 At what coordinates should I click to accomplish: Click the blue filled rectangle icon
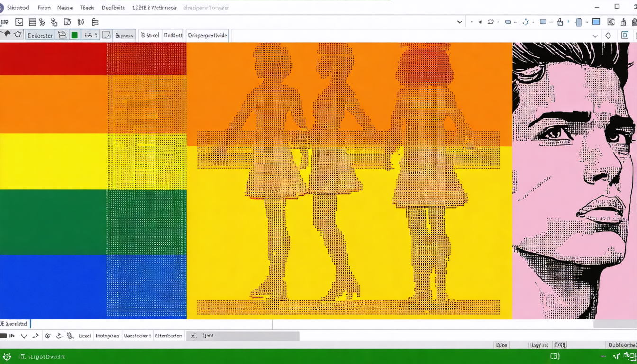(x=596, y=22)
